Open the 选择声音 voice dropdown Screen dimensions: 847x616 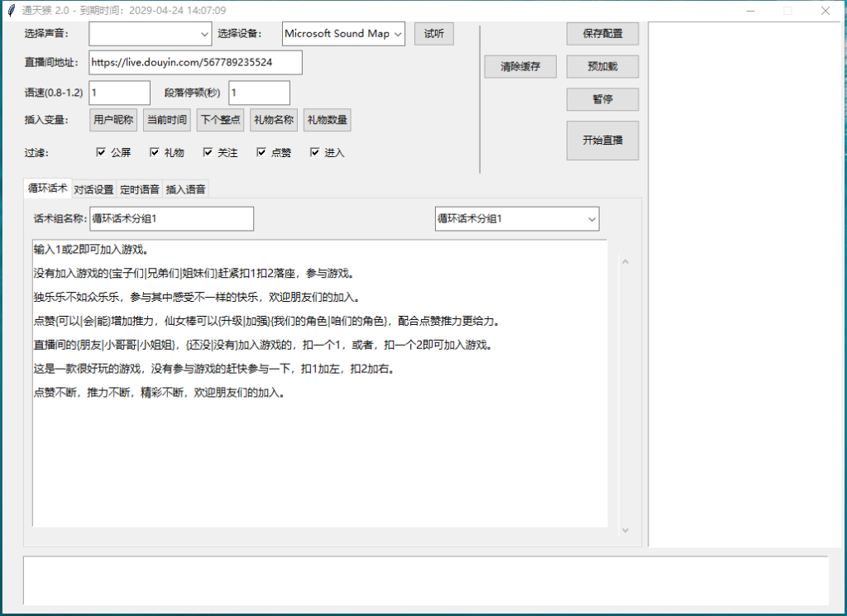[204, 34]
